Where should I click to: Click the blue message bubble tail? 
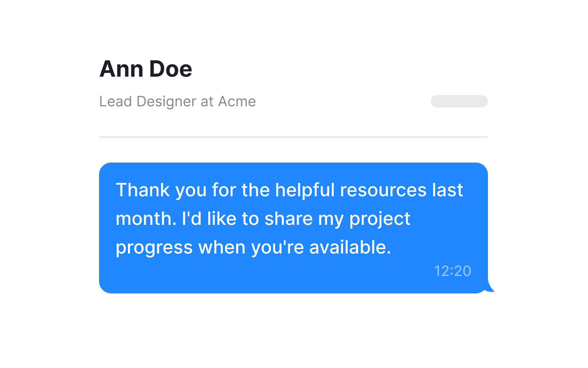[x=491, y=288]
